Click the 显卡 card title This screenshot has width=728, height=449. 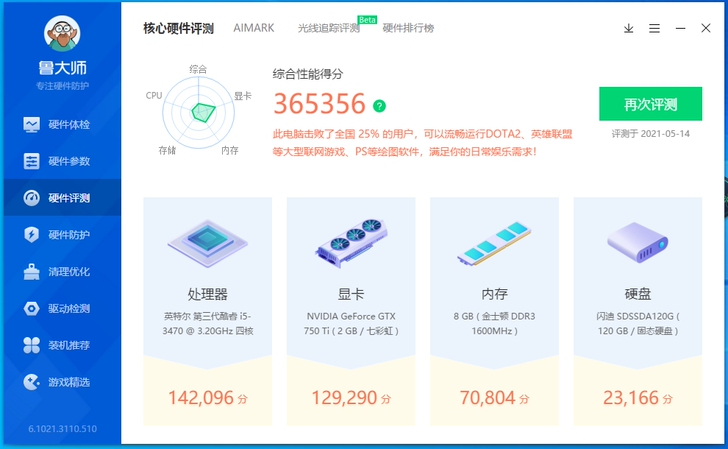point(351,294)
